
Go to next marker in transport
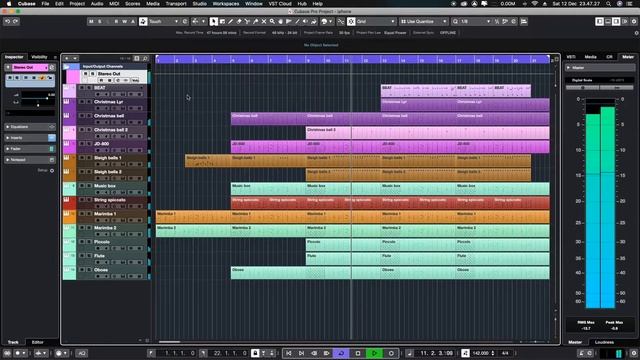[x=302, y=353]
